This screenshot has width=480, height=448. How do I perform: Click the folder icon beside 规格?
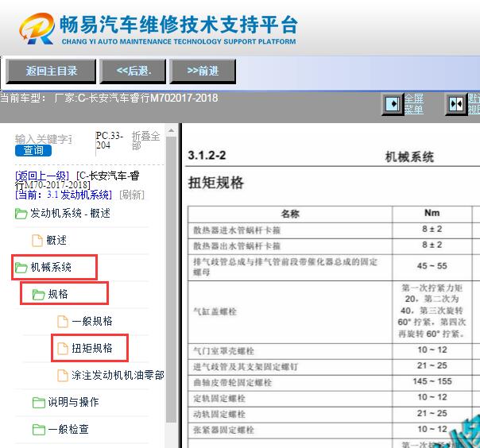(39, 295)
